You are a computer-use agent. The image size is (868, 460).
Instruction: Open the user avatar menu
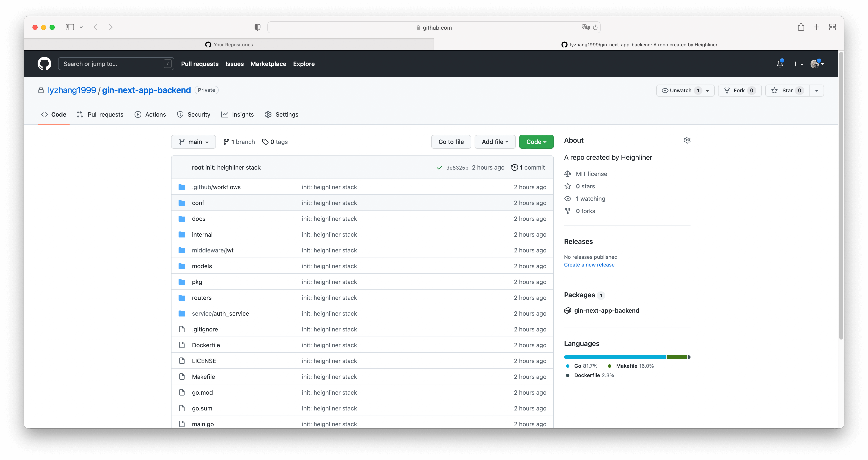(x=817, y=64)
